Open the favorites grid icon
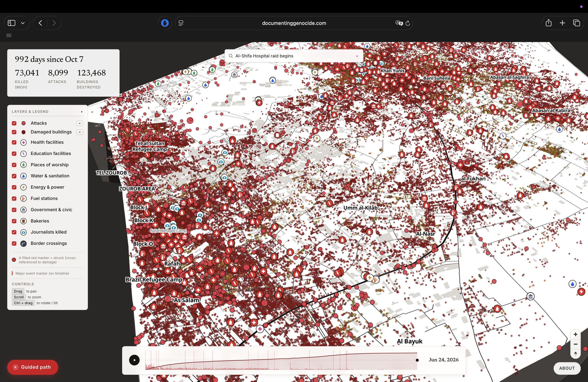 coord(9,35)
